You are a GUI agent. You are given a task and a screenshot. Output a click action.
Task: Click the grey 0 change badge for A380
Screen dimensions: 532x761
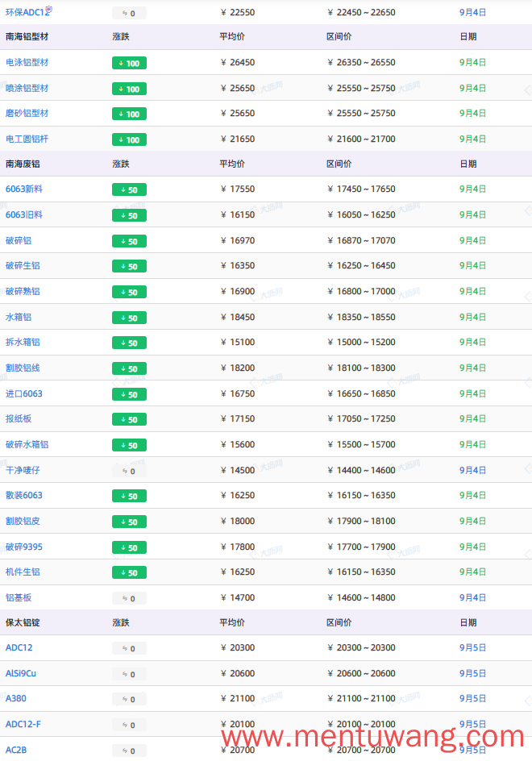pyautogui.click(x=129, y=700)
